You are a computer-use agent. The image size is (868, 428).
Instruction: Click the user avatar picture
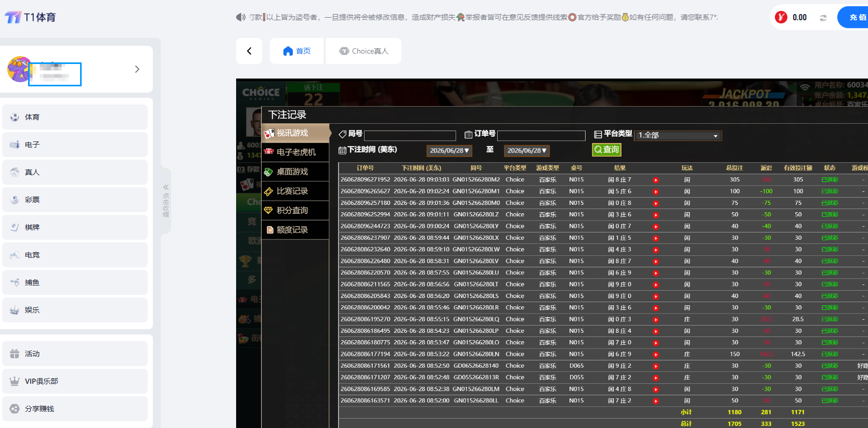click(x=19, y=69)
